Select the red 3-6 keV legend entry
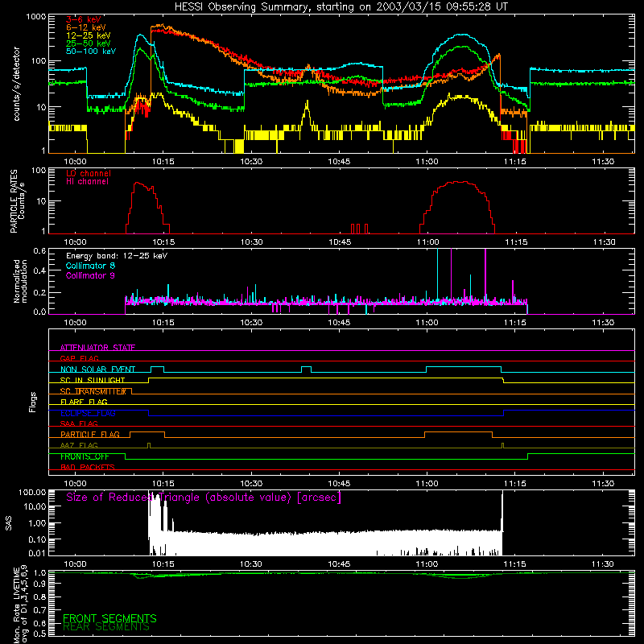Viewport: 644px width, 644px height. click(83, 19)
